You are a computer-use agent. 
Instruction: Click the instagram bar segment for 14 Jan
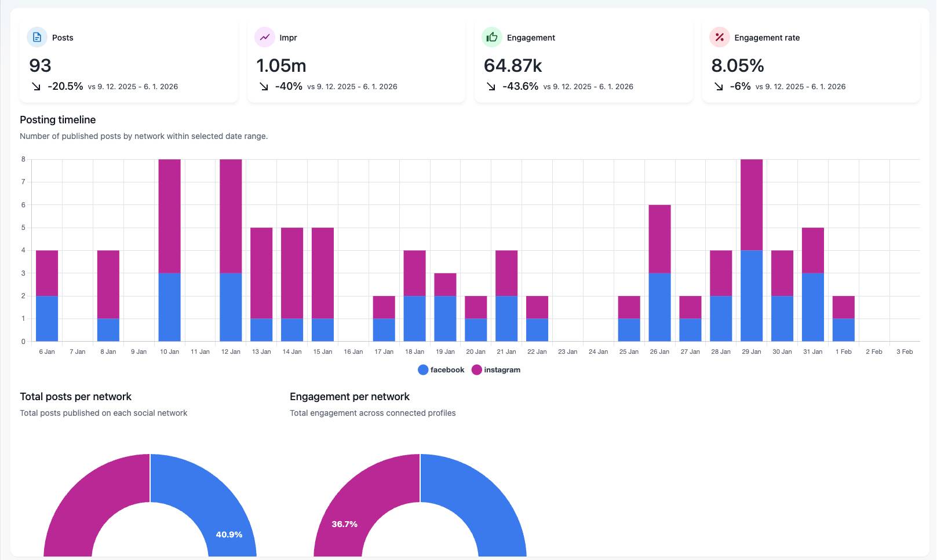click(x=292, y=273)
